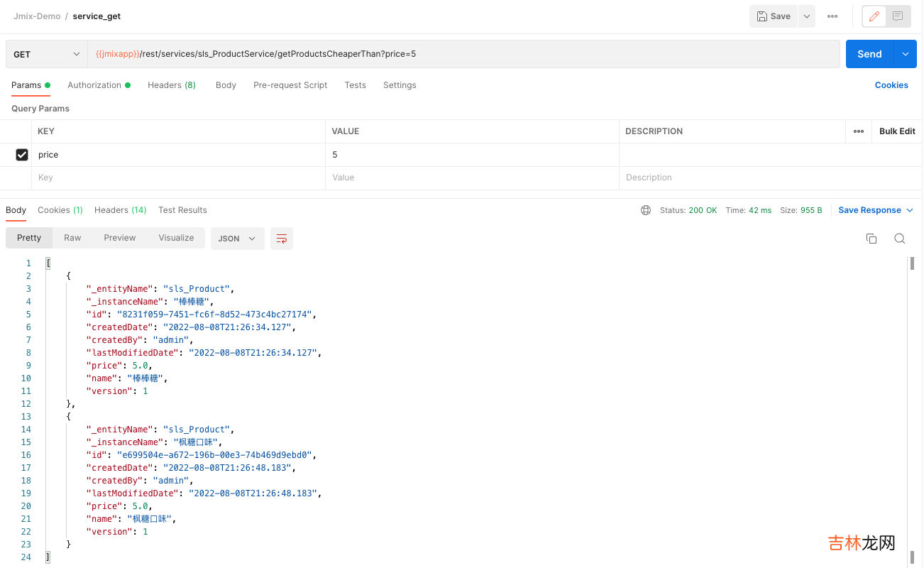The height and width of the screenshot is (568, 924).
Task: Open query params column options dots
Action: [859, 131]
